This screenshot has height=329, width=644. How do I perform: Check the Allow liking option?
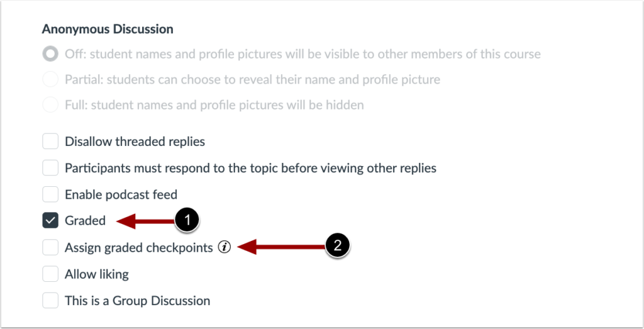50,274
